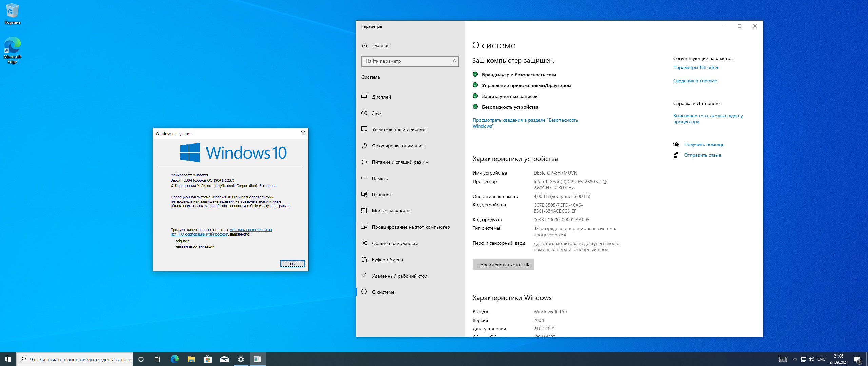Open the Recycle Bin desktop icon

pyautogui.click(x=12, y=14)
